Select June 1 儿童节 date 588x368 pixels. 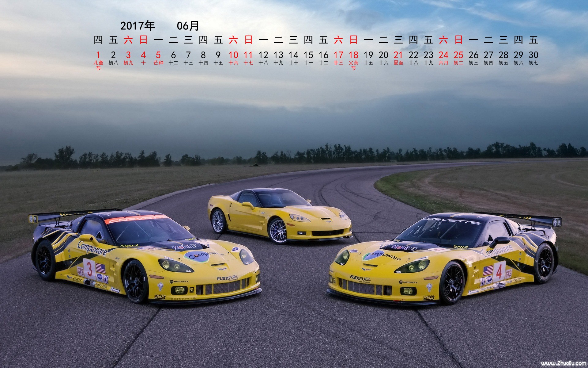point(98,55)
